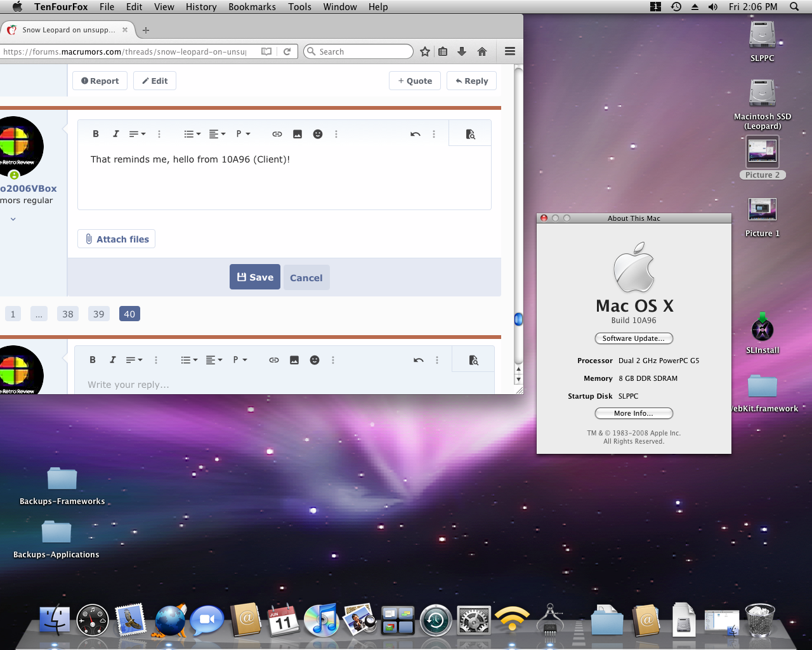Open smilies picker in reply editor
Screen dimensions: 812x650
pos(315,360)
